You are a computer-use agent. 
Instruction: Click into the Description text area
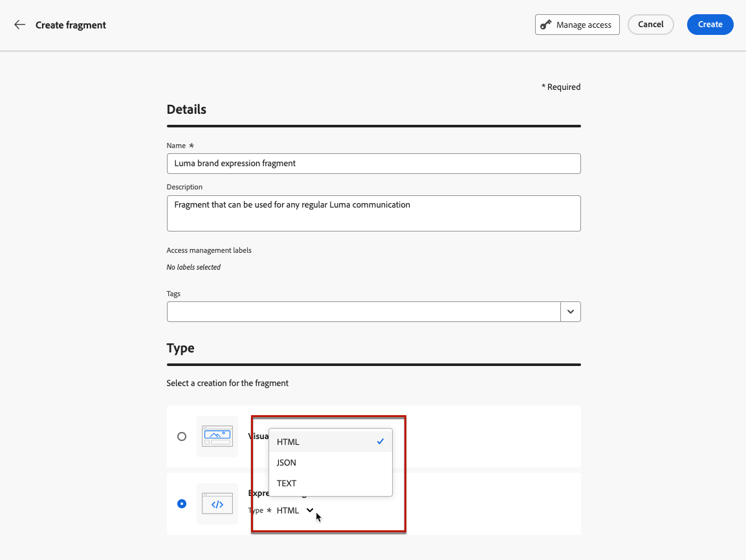pyautogui.click(x=373, y=213)
